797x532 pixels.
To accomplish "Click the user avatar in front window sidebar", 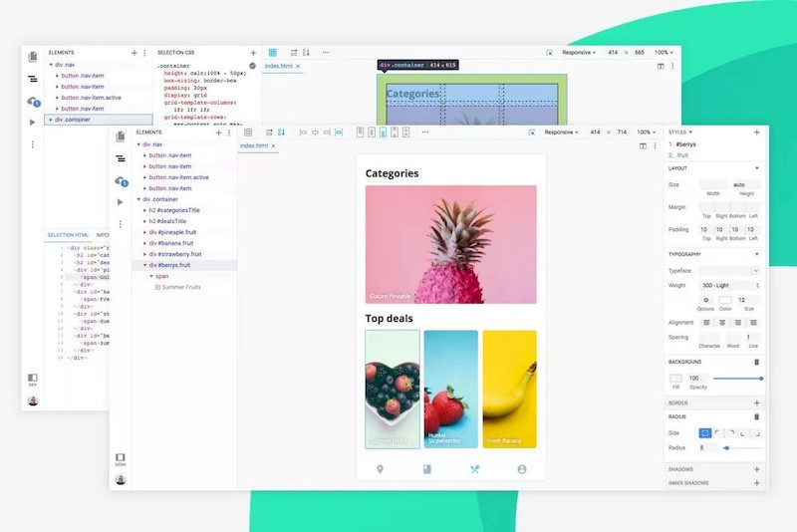I will (x=121, y=479).
